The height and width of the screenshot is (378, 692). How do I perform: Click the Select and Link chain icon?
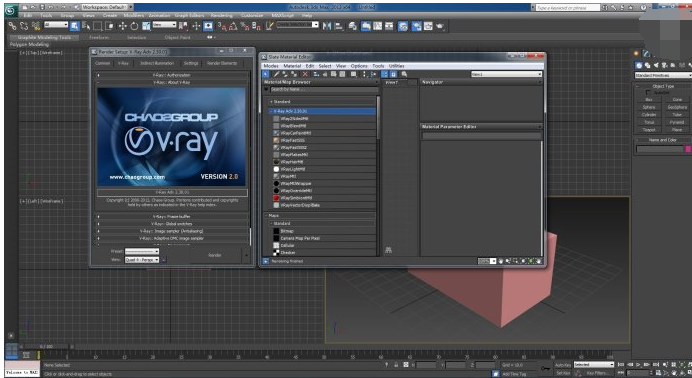(x=12, y=26)
